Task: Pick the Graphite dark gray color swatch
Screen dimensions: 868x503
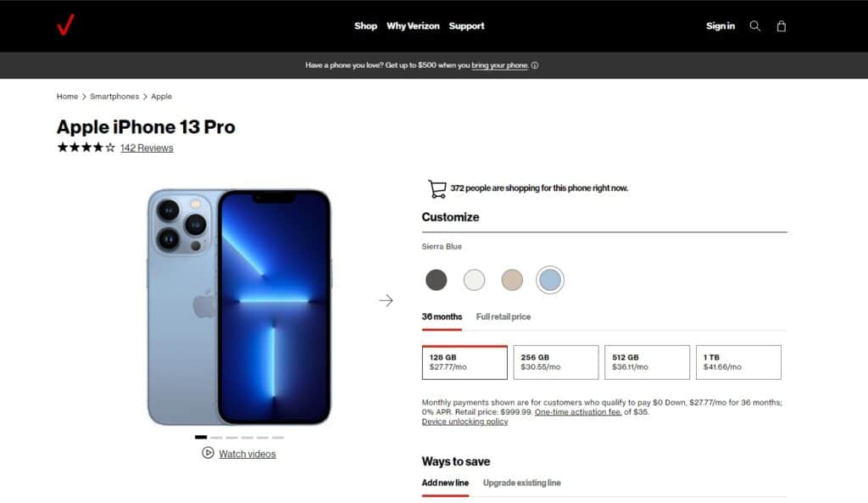Action: click(x=437, y=280)
